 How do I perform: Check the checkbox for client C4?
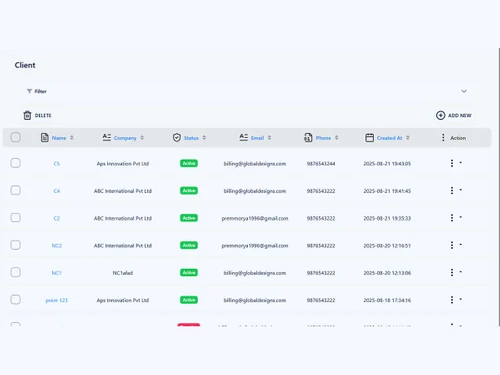click(x=15, y=190)
